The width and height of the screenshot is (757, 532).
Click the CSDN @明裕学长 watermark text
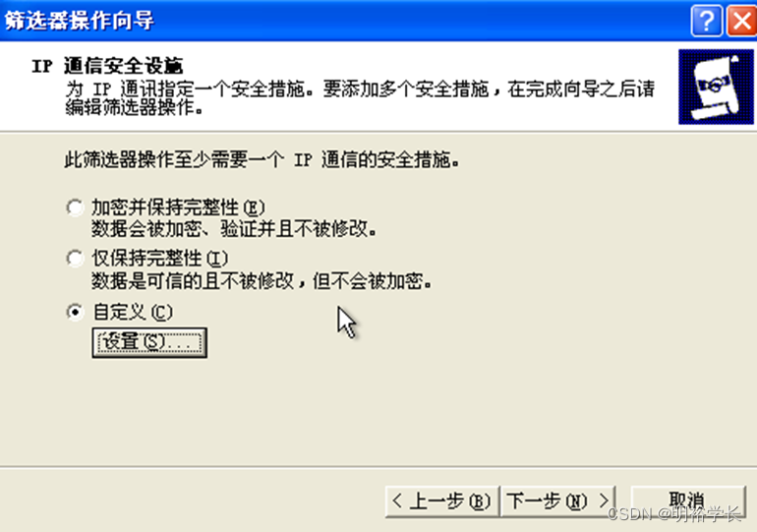pyautogui.click(x=674, y=514)
